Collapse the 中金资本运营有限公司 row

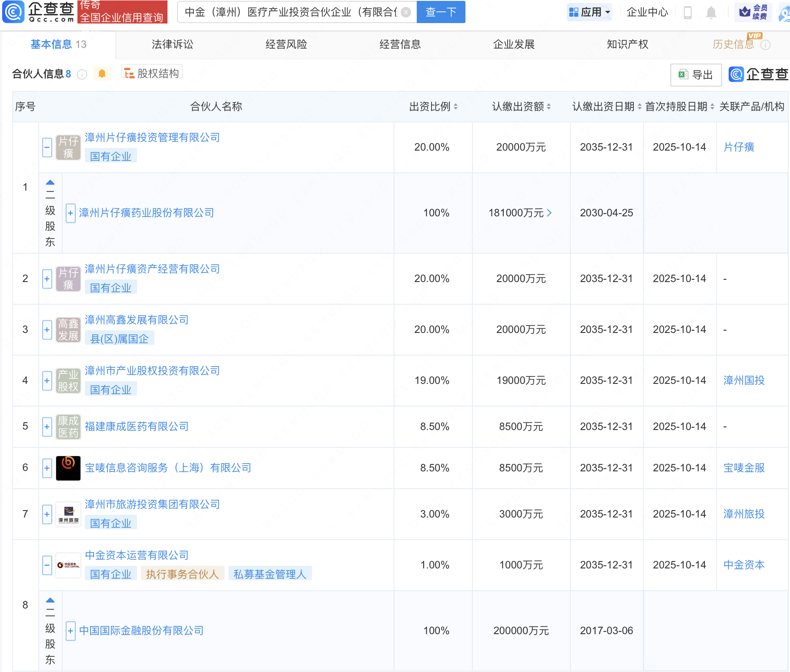coord(47,565)
